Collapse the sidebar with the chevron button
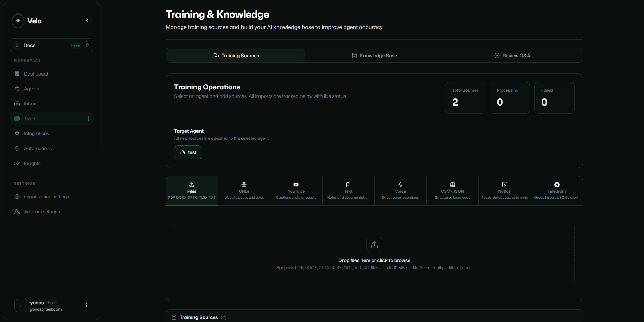The image size is (644, 322). click(87, 21)
